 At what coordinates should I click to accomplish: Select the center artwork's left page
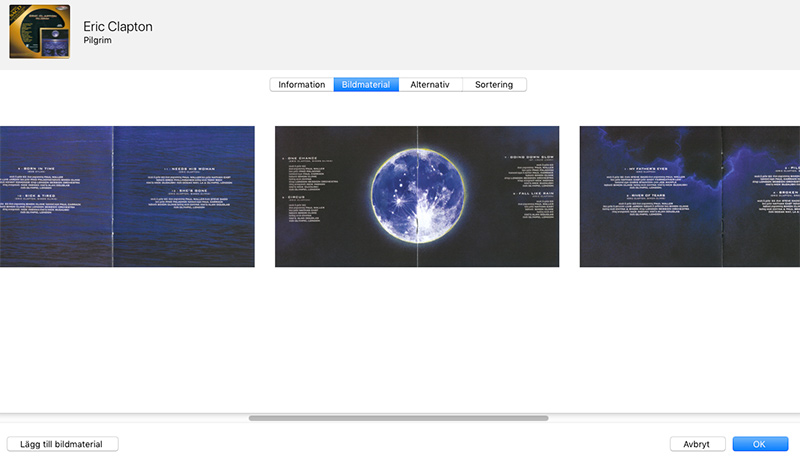tap(320, 230)
